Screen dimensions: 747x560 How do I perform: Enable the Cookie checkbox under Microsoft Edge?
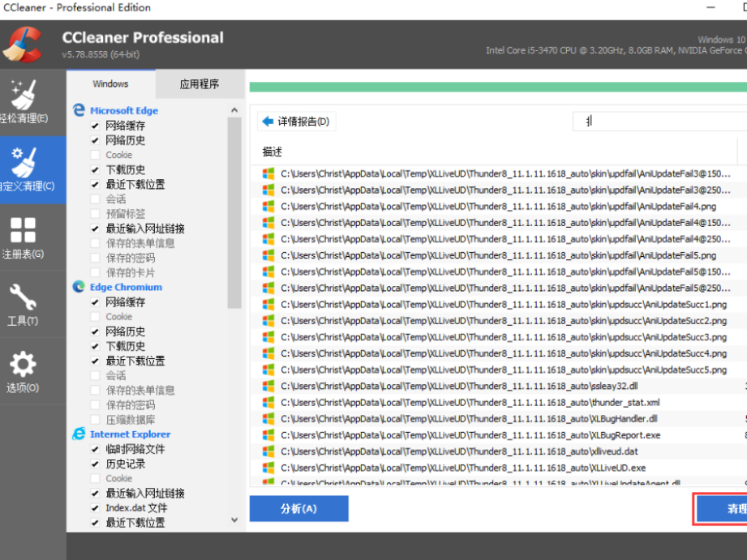pos(95,155)
